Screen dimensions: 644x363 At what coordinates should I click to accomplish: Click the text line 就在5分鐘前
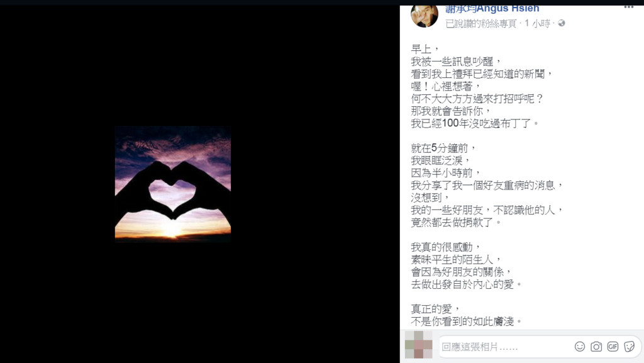pos(443,148)
